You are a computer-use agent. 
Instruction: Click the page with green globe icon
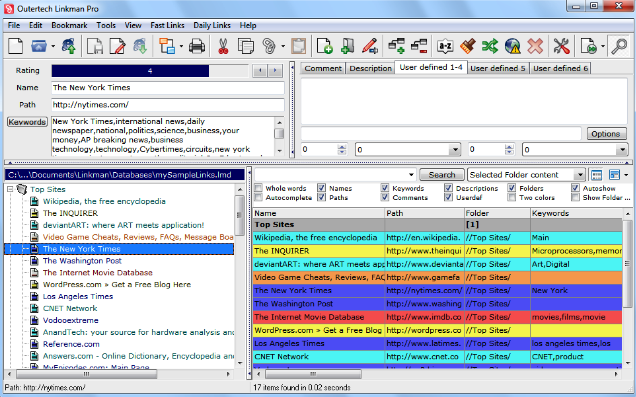point(589,46)
